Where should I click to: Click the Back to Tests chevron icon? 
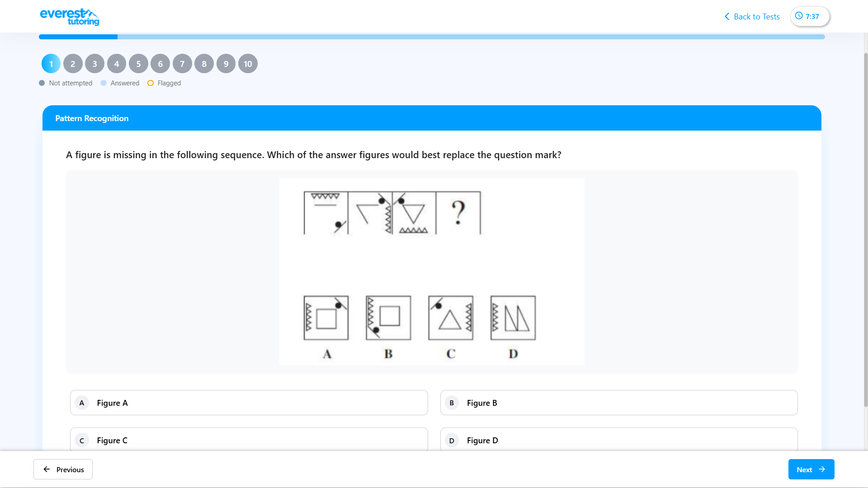[x=727, y=17]
